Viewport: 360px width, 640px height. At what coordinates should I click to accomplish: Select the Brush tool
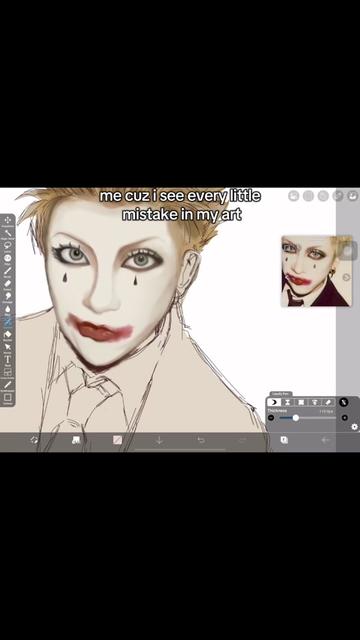click(8, 271)
